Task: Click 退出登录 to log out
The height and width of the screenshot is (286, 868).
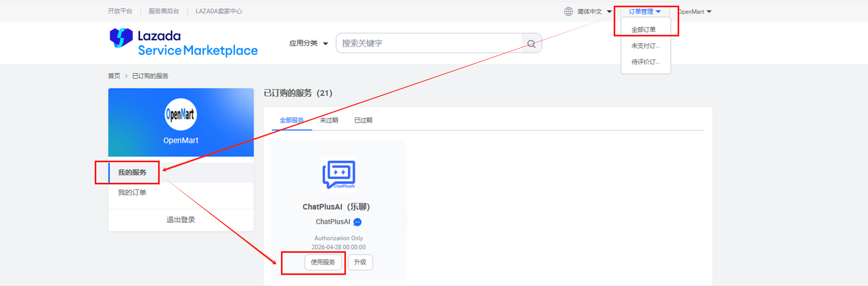Action: pyautogui.click(x=181, y=220)
